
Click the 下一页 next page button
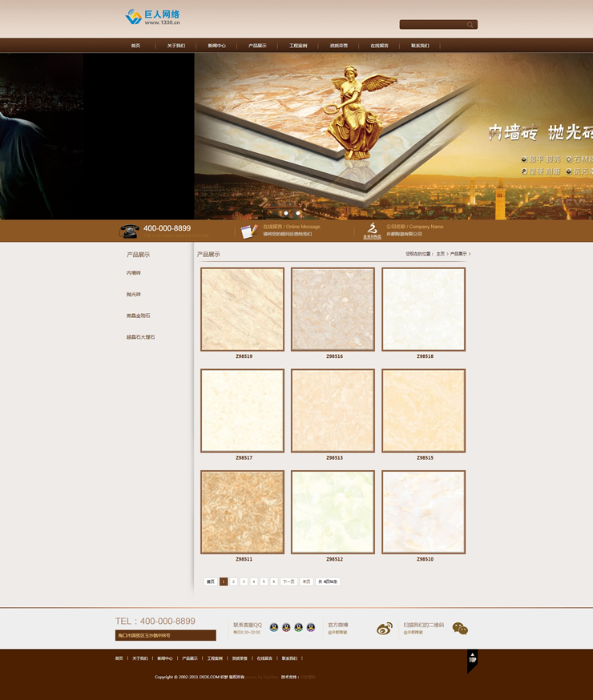[288, 581]
